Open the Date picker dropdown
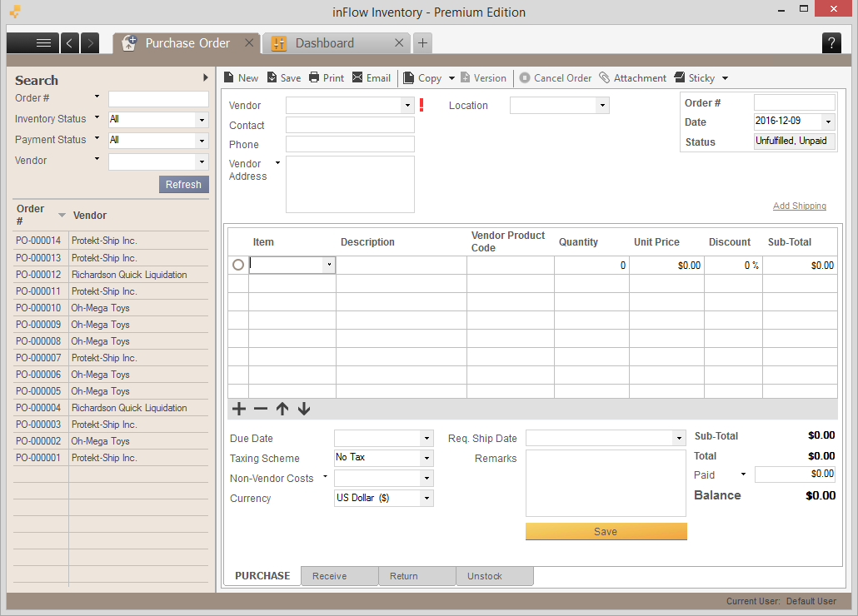 [829, 122]
